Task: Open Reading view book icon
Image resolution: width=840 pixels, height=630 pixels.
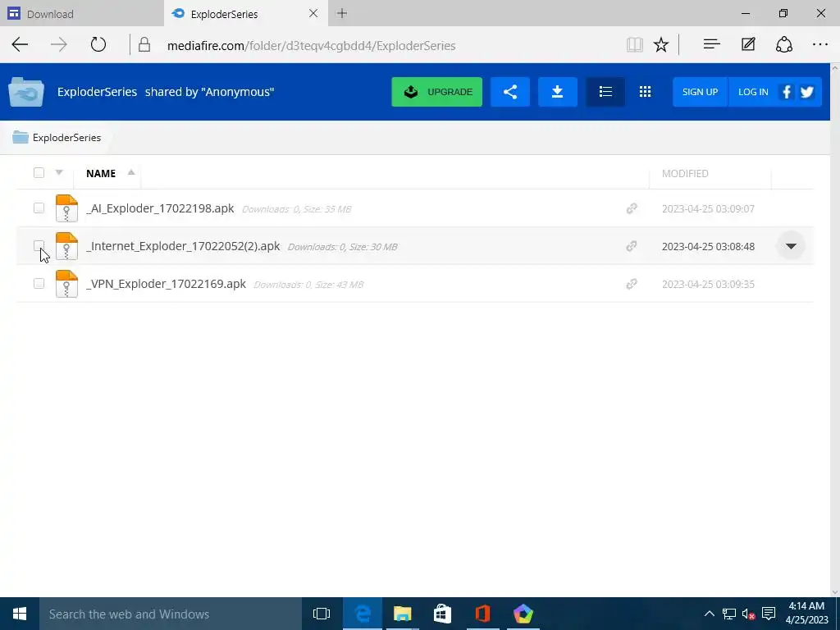Action: coord(635,44)
